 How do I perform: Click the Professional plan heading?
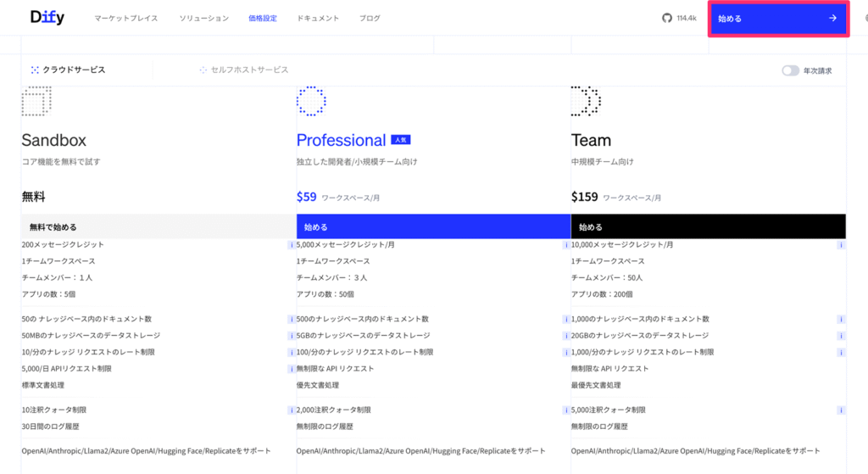point(341,140)
